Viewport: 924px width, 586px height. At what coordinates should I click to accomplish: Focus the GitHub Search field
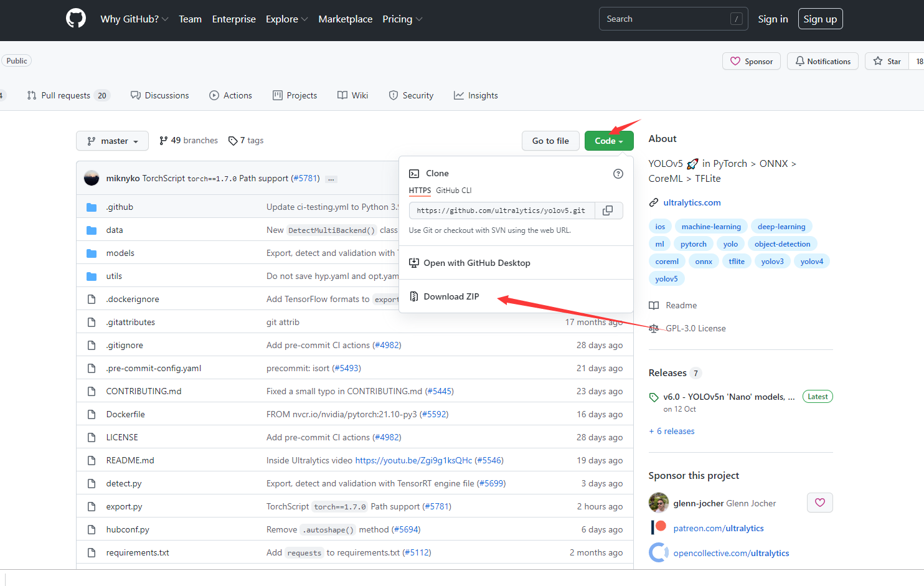pos(674,19)
